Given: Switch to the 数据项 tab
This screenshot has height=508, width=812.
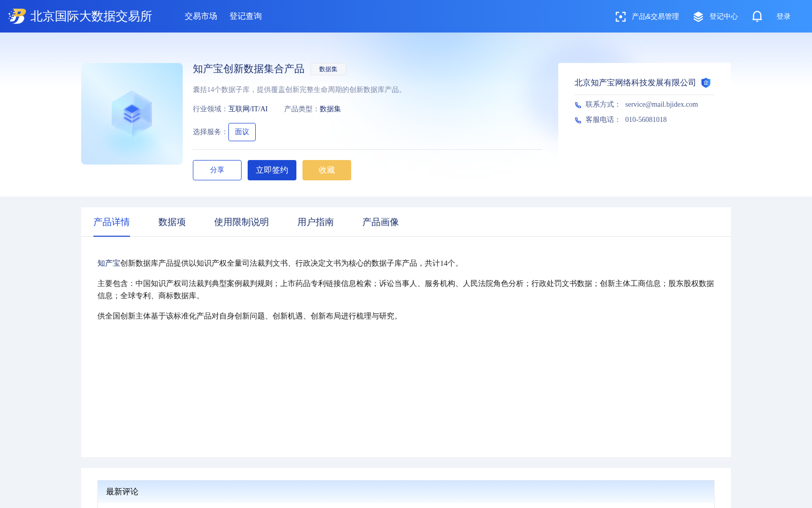Looking at the screenshot, I should point(172,222).
